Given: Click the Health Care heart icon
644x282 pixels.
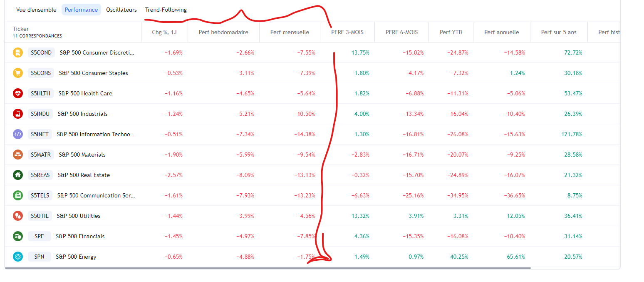Looking at the screenshot, I should pyautogui.click(x=17, y=93).
